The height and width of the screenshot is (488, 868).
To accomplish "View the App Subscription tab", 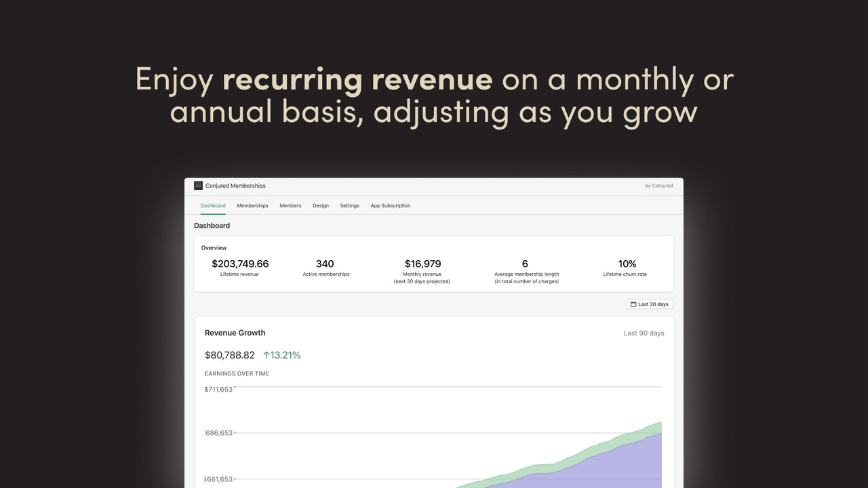I will tap(391, 205).
